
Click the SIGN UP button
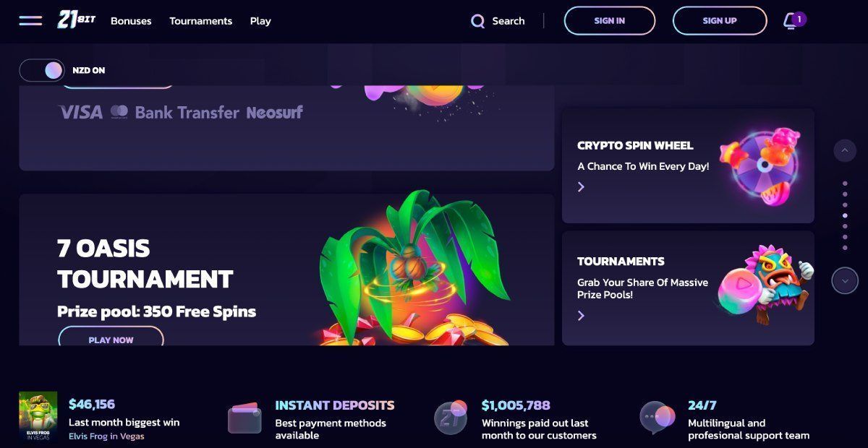[x=720, y=21]
